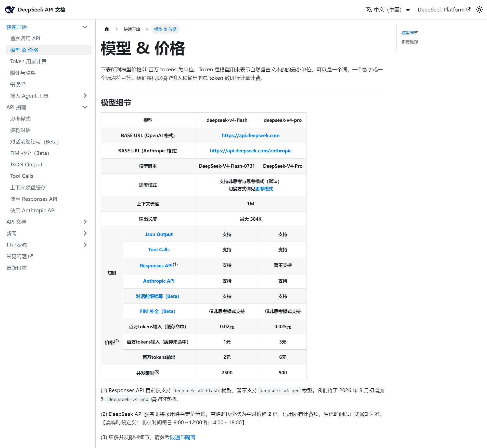
Task: Open the 中文（中国）language dropdown
Action: coord(388,10)
